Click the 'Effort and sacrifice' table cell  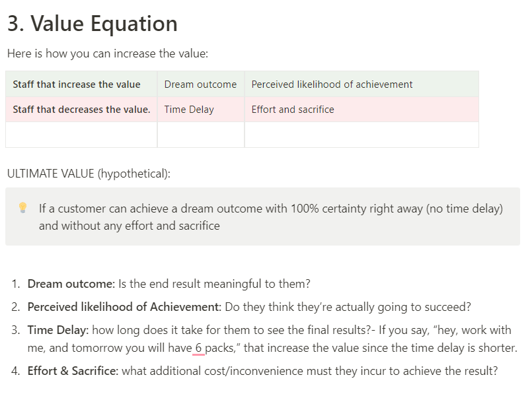[361, 110]
